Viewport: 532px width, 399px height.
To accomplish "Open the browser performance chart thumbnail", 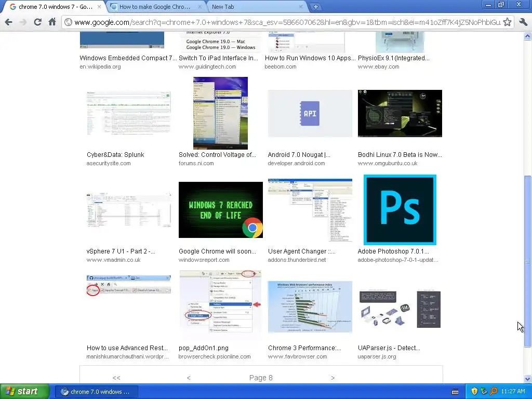I will pyautogui.click(x=310, y=307).
